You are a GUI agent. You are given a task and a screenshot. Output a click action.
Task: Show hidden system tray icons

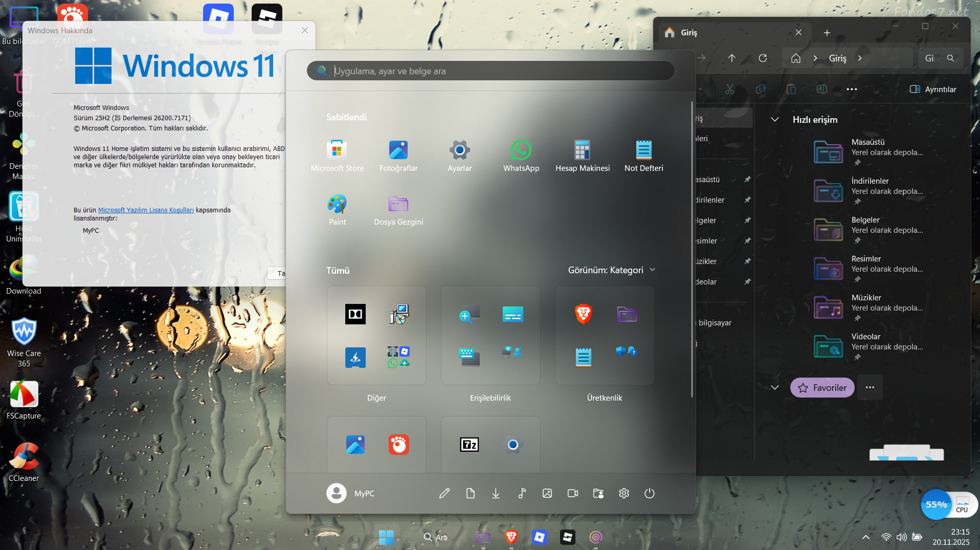point(866,537)
